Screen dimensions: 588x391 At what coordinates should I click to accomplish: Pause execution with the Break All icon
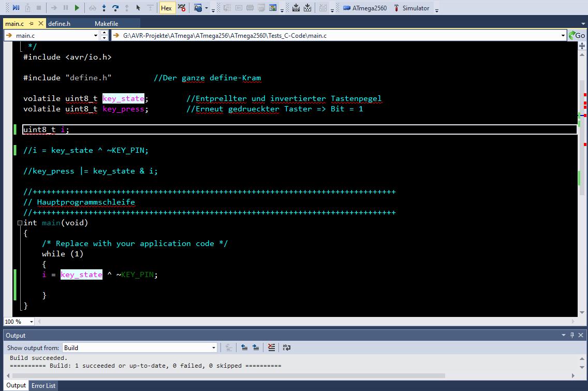click(66, 7)
